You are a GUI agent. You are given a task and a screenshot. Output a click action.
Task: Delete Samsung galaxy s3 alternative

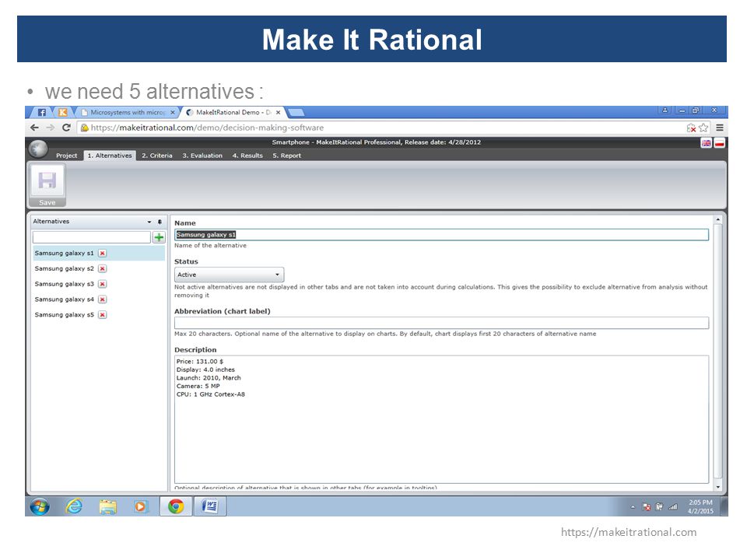click(x=103, y=284)
